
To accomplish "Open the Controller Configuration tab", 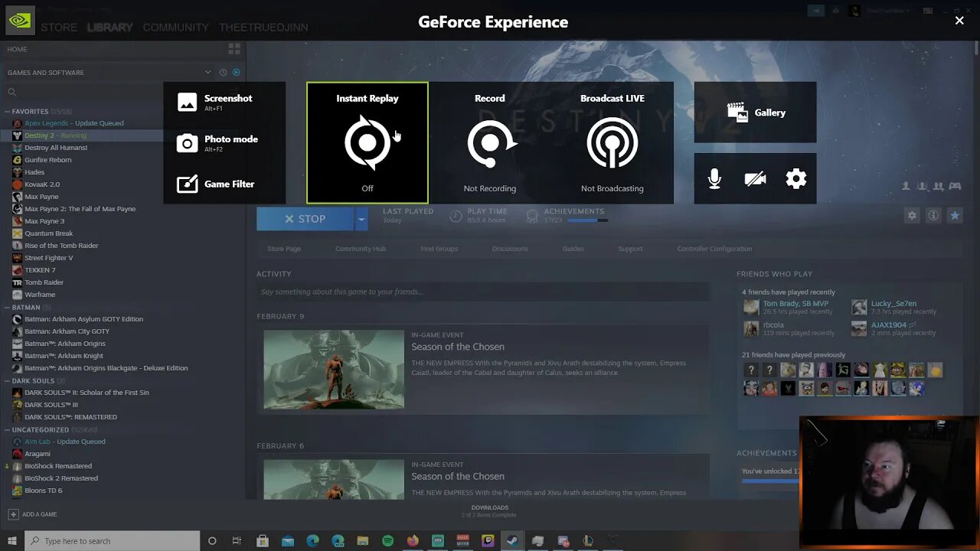I will (714, 249).
